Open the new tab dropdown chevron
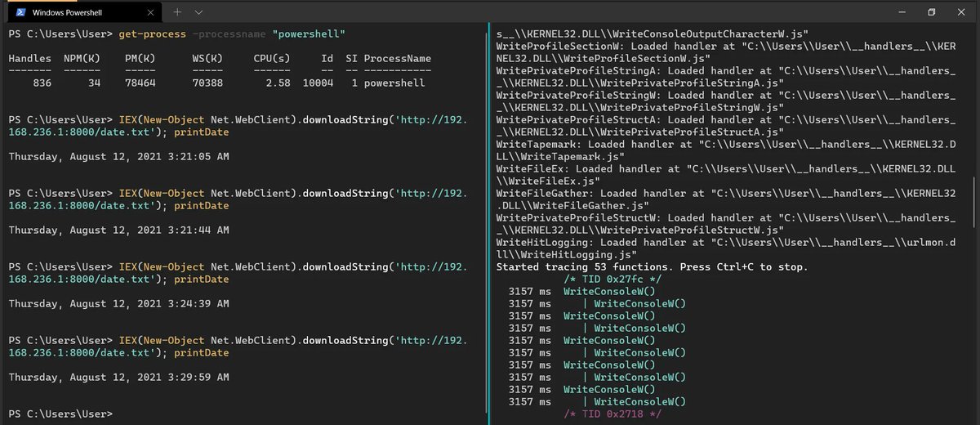The height and width of the screenshot is (425, 980). tap(199, 12)
